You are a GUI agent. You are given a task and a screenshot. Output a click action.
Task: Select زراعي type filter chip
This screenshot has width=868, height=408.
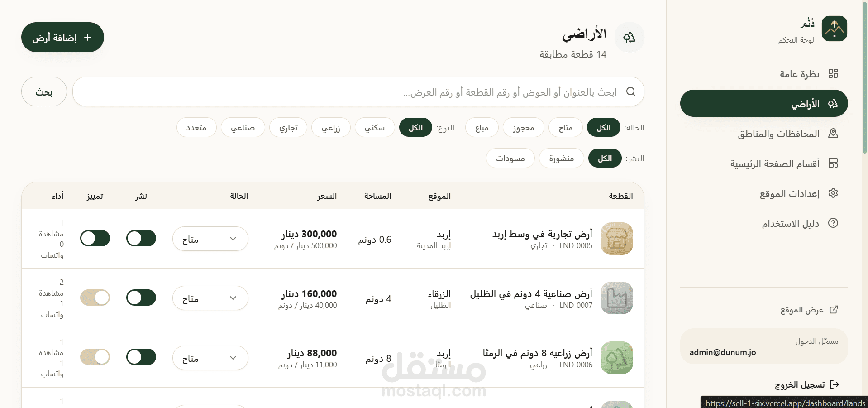point(331,128)
